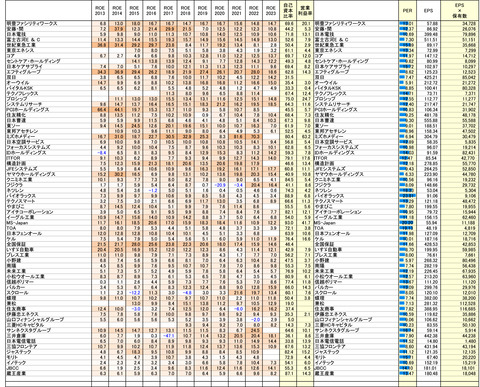Click the 7.30 PER cell for 富士古河E&C
480x387 pixels.
pos(407,40)
